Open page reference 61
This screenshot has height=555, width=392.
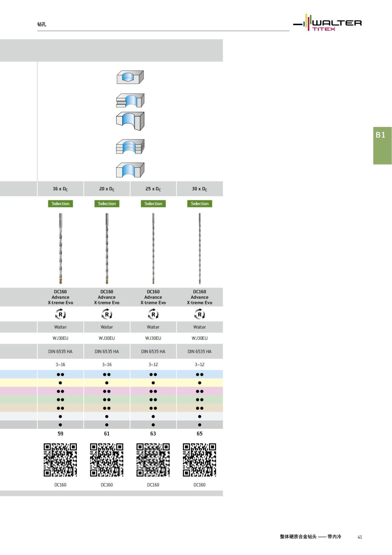point(107,434)
